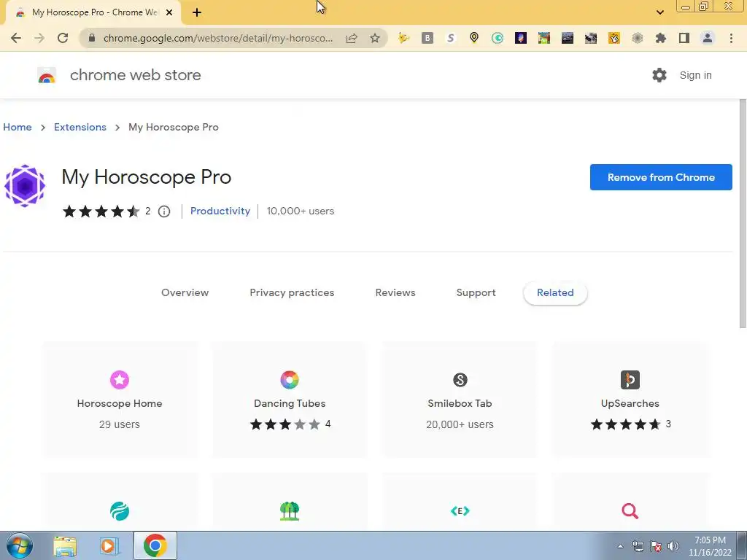The image size is (747, 560).
Task: Select the Related tab
Action: (555, 292)
